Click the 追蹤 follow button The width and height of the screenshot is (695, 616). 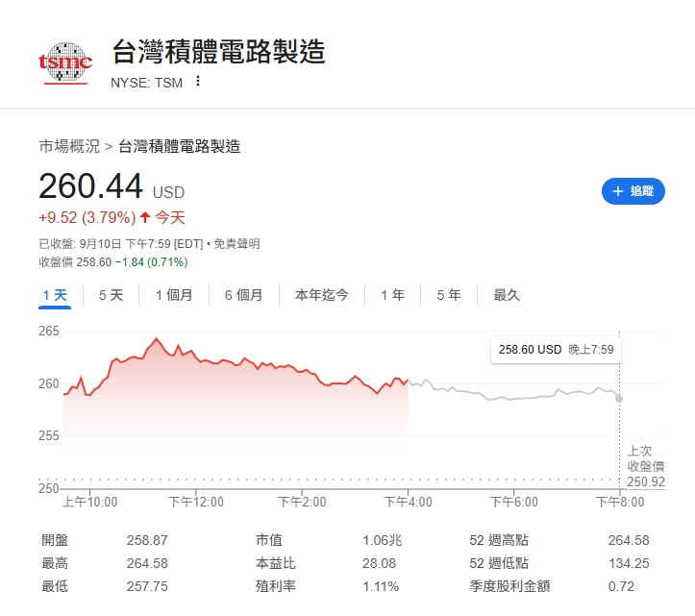point(633,191)
